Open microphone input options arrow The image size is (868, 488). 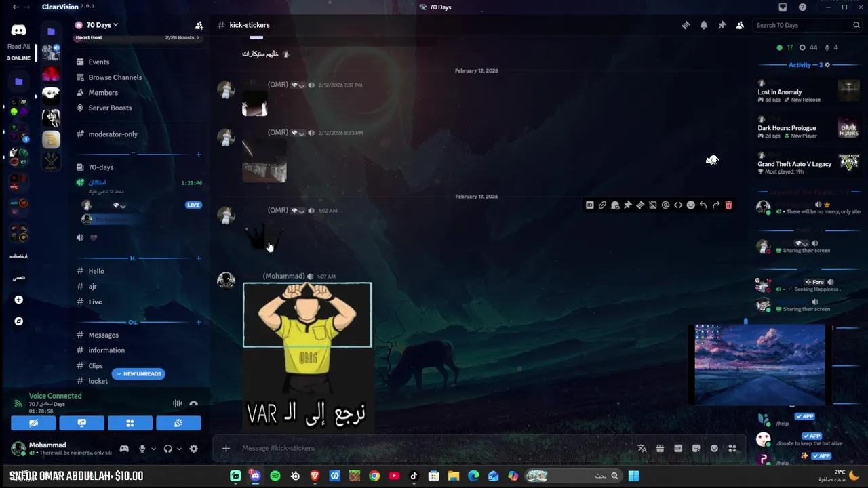(153, 449)
